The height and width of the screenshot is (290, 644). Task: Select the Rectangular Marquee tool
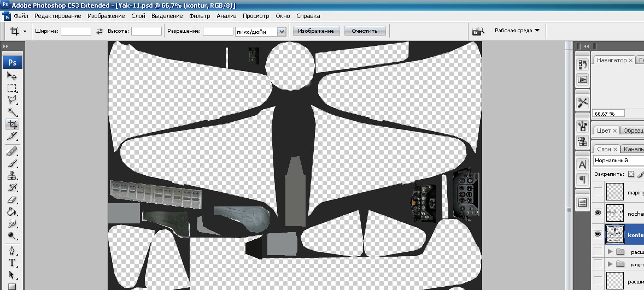[11, 88]
